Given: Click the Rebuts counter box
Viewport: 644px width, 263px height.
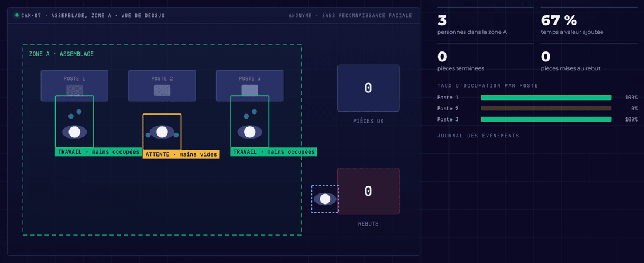Looking at the screenshot, I should click(x=368, y=191).
